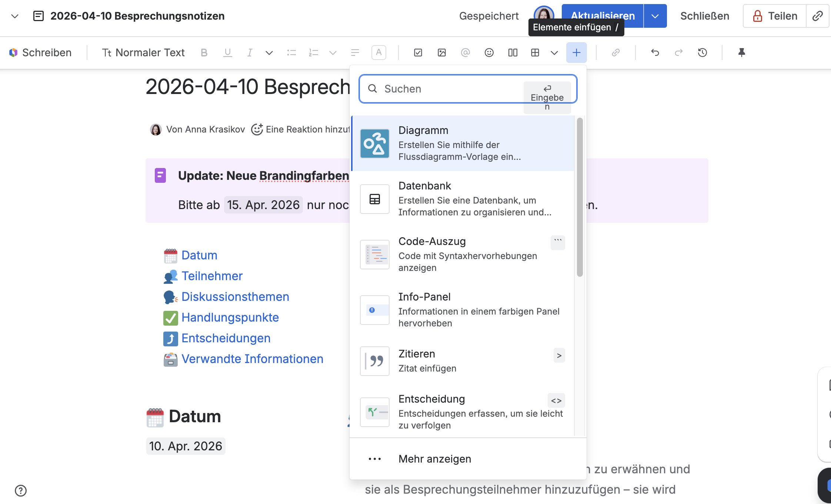Open the Handlungspunkte anchor link

tap(230, 317)
